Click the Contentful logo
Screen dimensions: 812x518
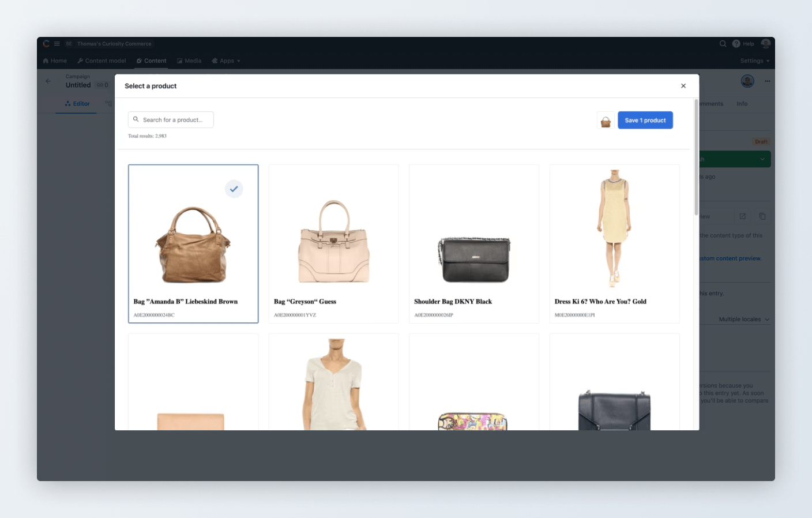(x=46, y=43)
